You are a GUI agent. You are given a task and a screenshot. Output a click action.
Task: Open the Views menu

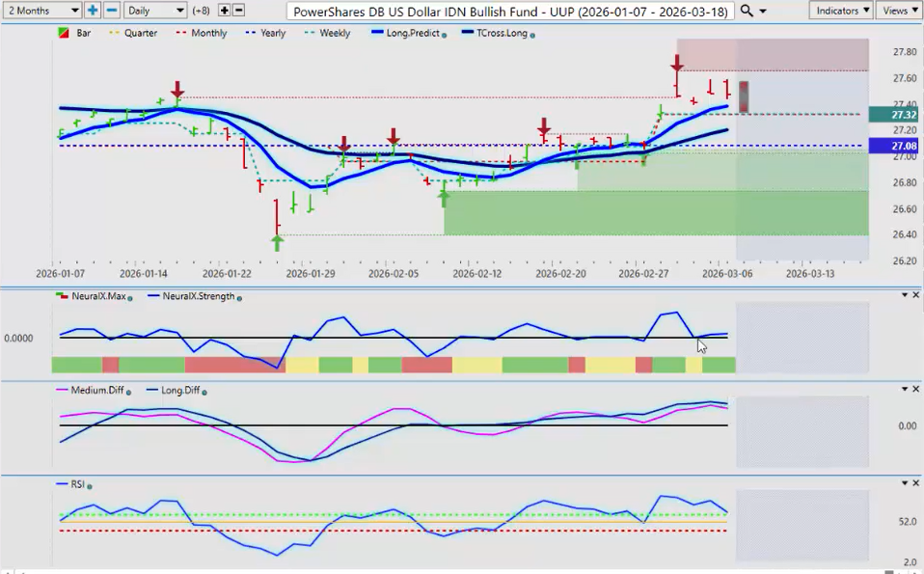(899, 11)
